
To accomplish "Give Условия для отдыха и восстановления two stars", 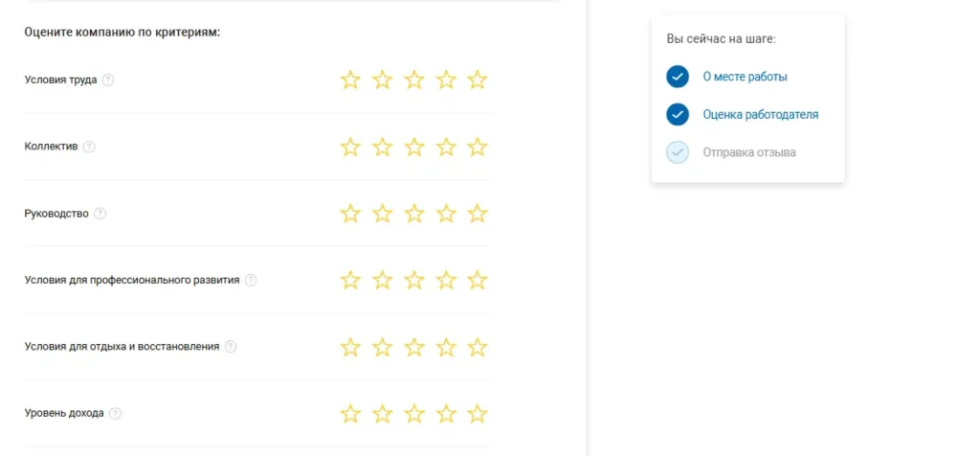I will 382,347.
